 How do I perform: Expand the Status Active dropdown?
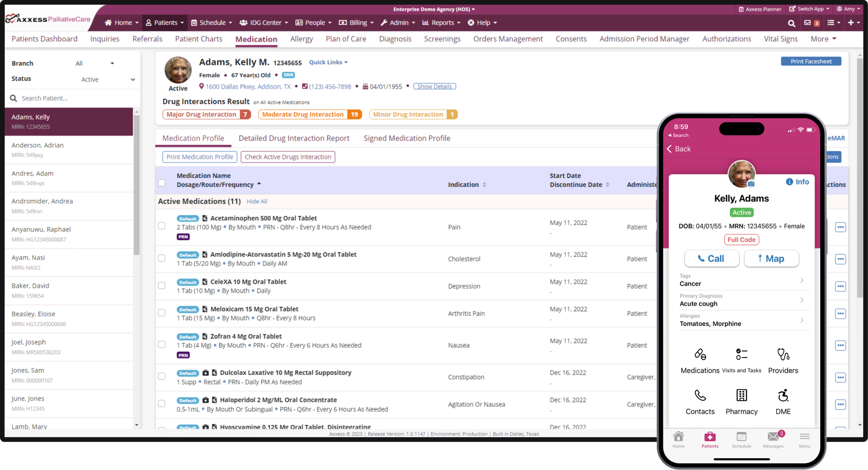pos(108,80)
